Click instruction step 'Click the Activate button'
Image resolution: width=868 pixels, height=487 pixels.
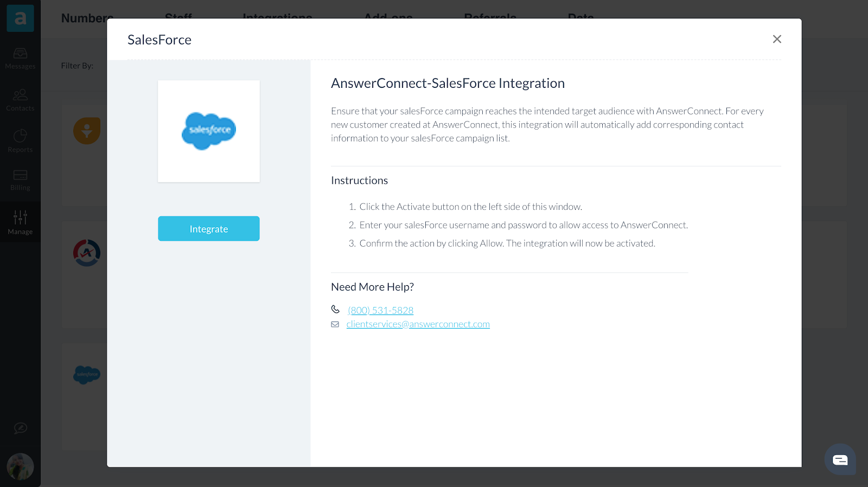470,207
